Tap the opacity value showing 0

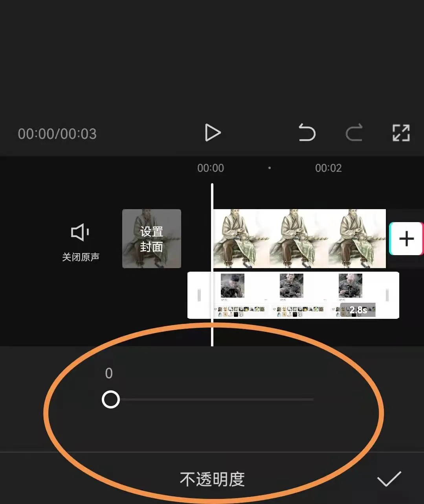pyautogui.click(x=109, y=373)
